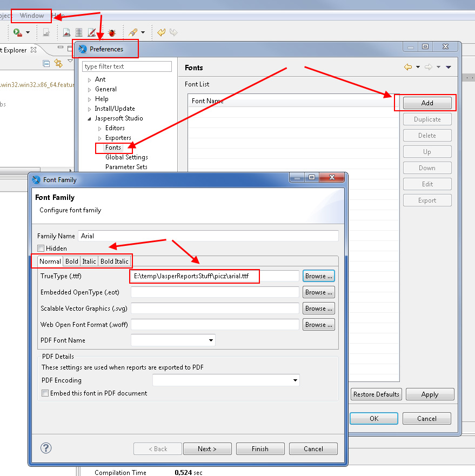This screenshot has width=475, height=476.
Task: Click the Add button in Font List
Action: (427, 103)
